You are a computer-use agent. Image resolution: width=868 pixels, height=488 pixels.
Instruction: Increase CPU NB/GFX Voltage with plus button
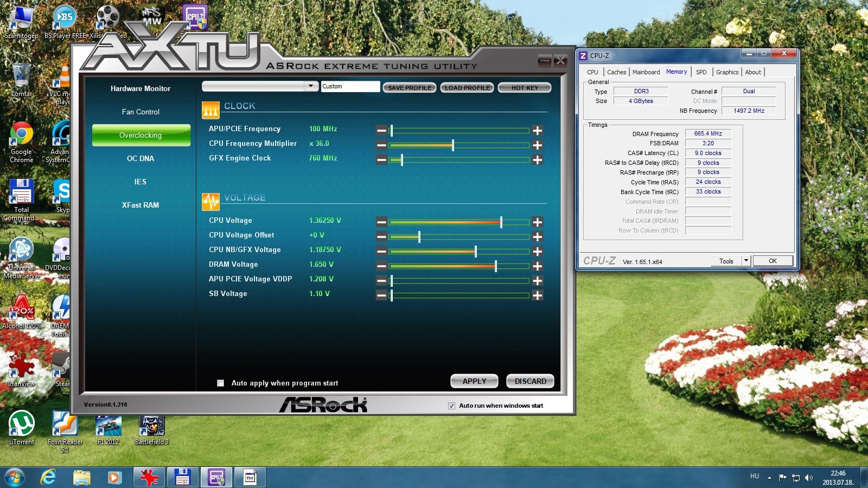tap(537, 252)
